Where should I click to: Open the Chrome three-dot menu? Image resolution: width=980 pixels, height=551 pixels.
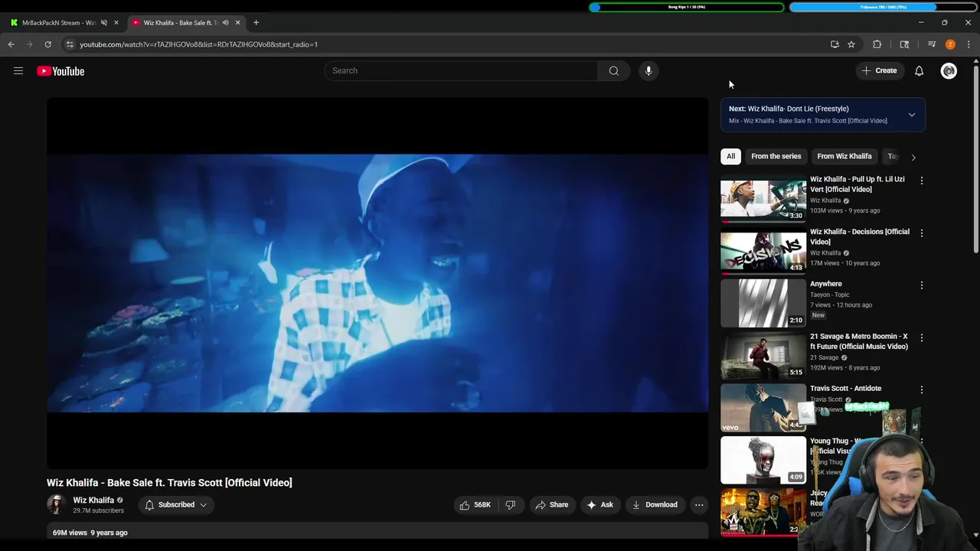969,44
